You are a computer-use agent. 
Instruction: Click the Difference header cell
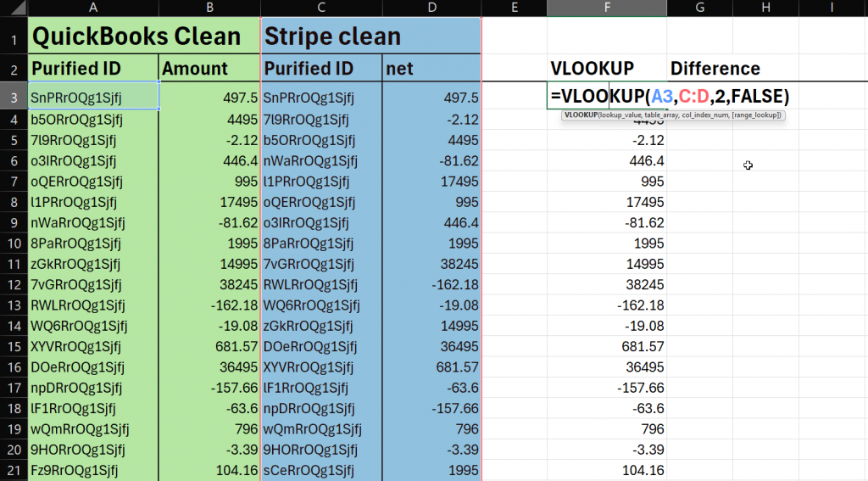(715, 69)
